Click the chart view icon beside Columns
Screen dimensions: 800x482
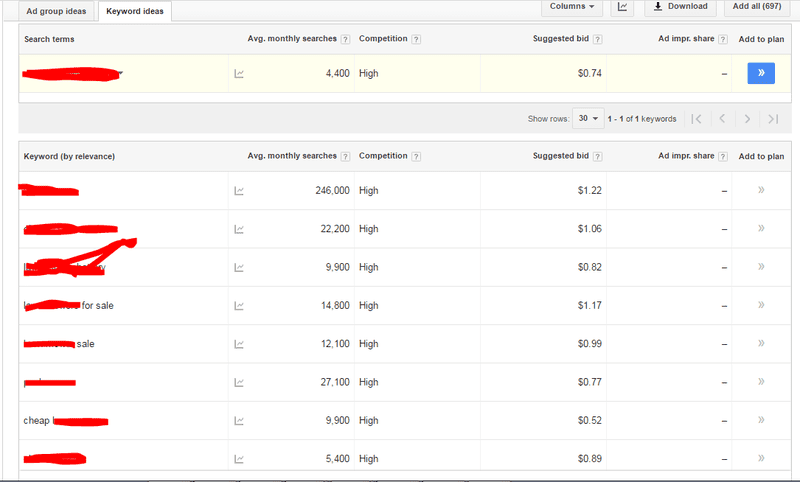tap(623, 7)
